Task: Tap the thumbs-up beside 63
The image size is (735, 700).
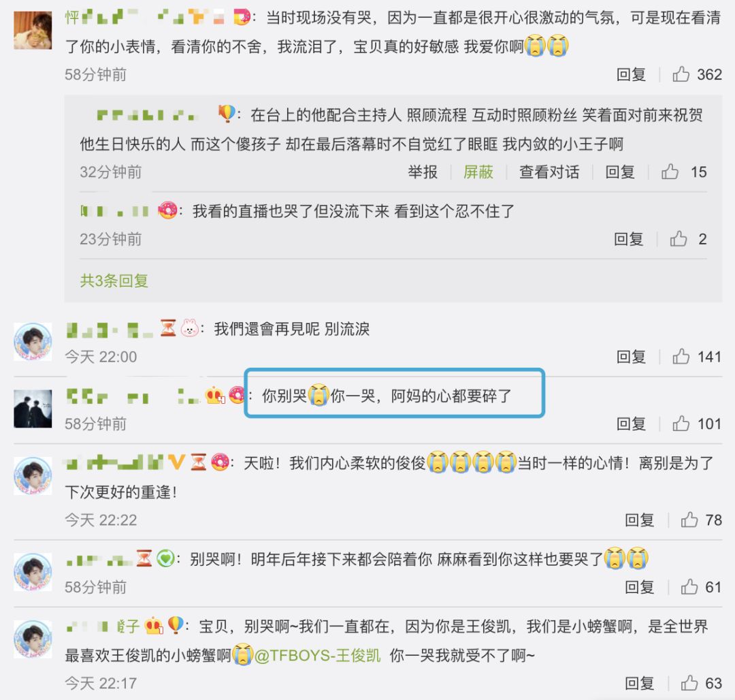Action: 689,683
